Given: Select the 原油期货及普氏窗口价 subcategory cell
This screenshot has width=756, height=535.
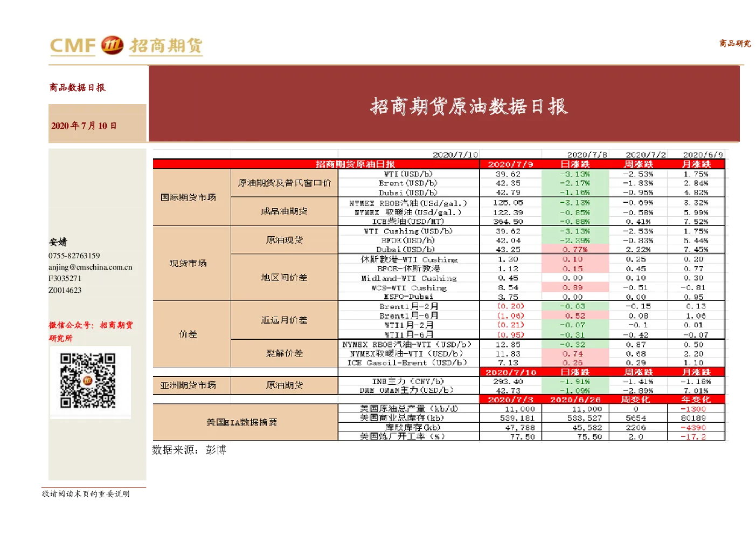Looking at the screenshot, I should [285, 183].
